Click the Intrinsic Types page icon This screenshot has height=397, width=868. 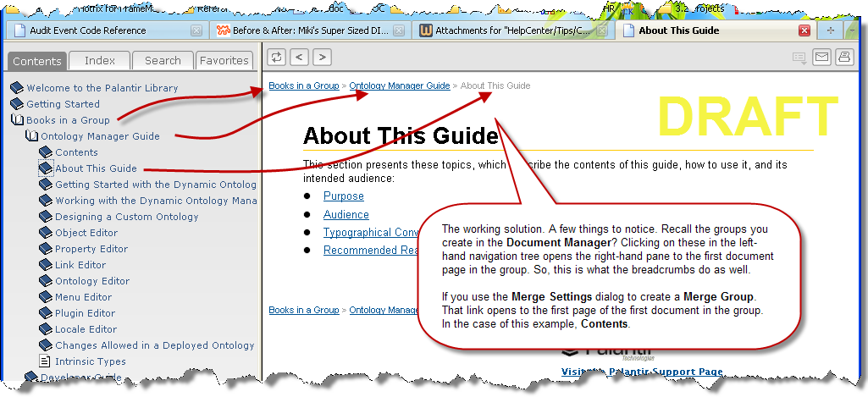(46, 361)
